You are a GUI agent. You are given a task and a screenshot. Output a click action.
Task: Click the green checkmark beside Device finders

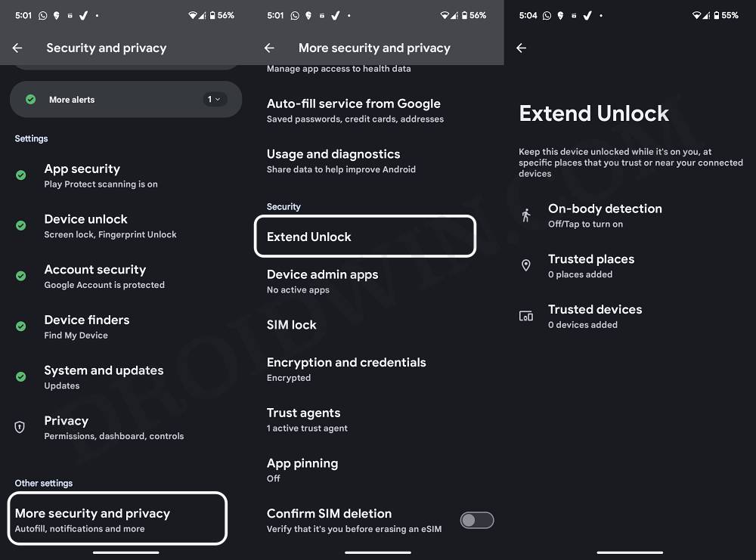click(20, 326)
